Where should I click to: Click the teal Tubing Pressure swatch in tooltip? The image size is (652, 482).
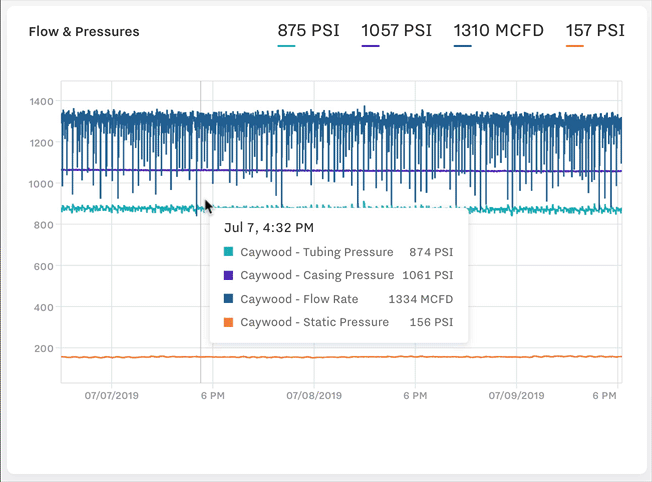pos(228,252)
